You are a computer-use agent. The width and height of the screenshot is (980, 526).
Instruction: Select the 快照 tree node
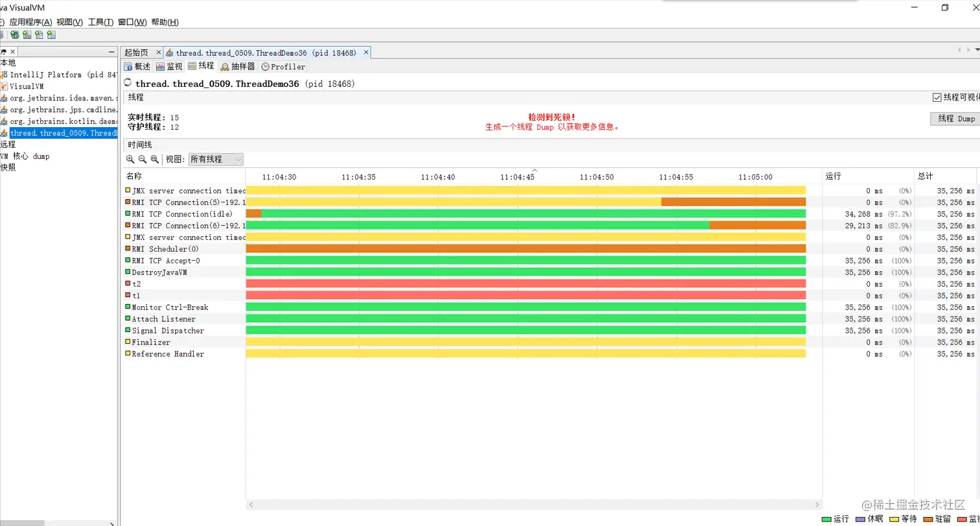[x=8, y=168]
